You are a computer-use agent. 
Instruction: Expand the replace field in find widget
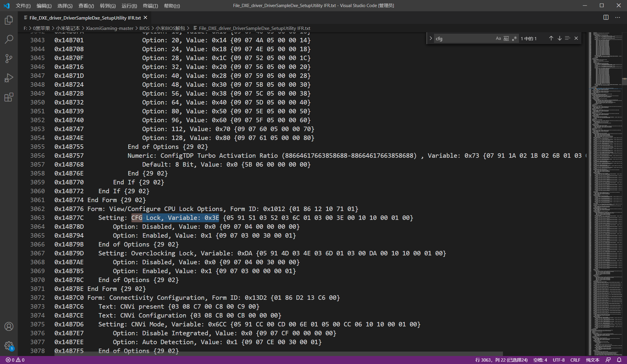point(431,38)
